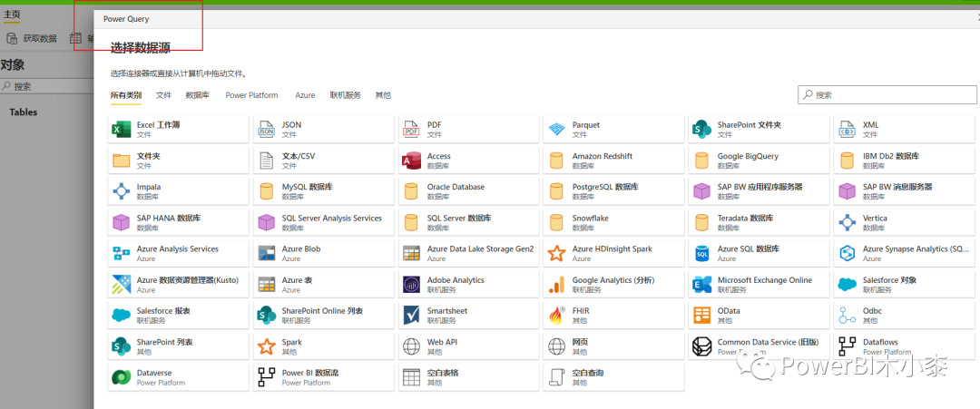The height and width of the screenshot is (409, 980).
Task: Choose the XML connector icon
Action: tap(847, 130)
